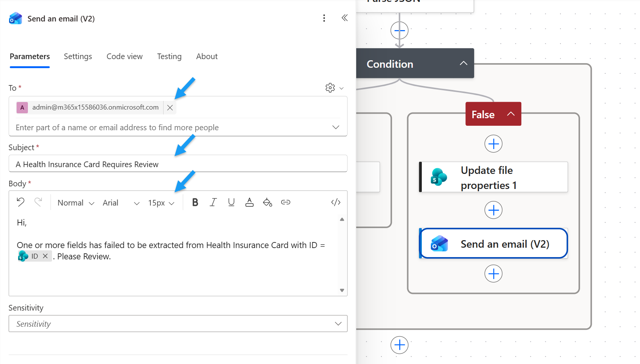The height and width of the screenshot is (364, 640).
Task: Toggle underline formatting in body editor
Action: coord(231,202)
